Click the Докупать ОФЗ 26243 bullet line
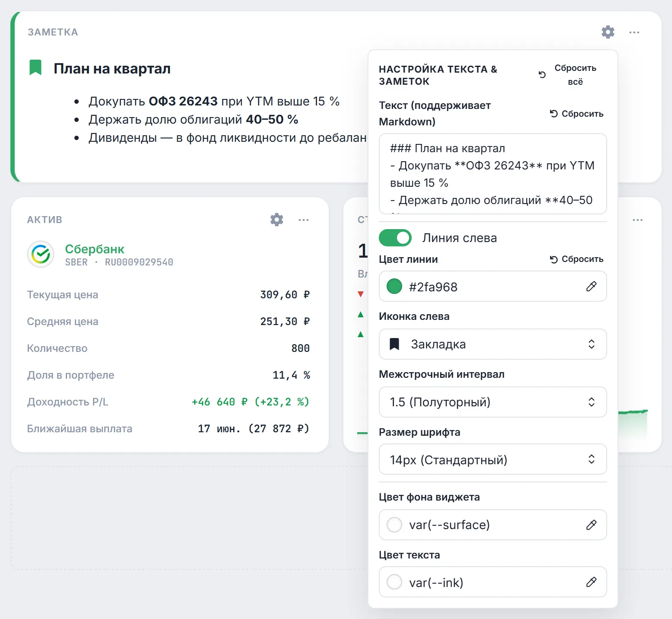 tap(214, 101)
